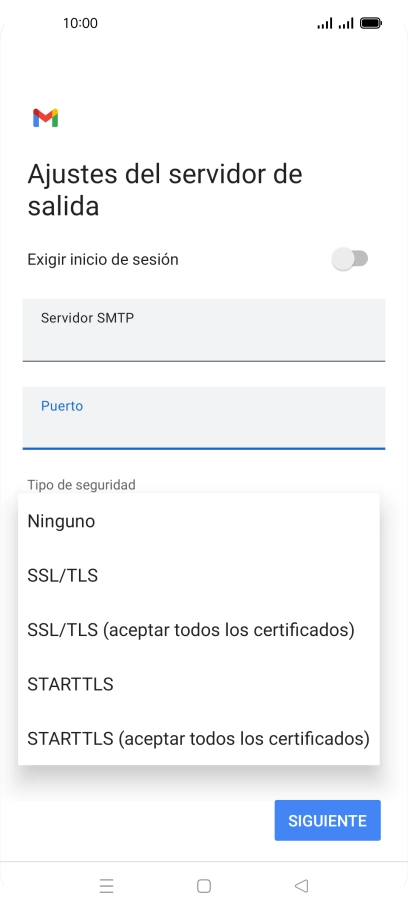This screenshot has height=911, width=408.
Task: Tap the first signal strength icon
Action: [x=325, y=23]
